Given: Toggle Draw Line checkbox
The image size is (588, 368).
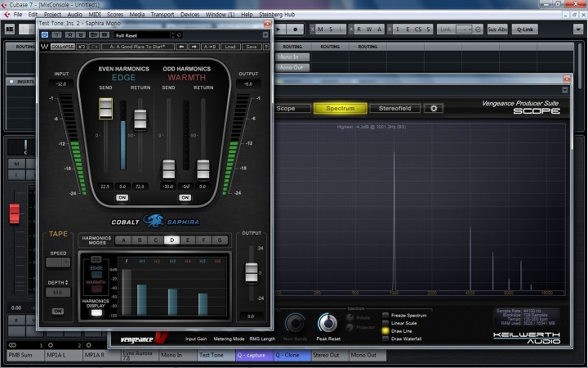Looking at the screenshot, I should click(x=385, y=331).
